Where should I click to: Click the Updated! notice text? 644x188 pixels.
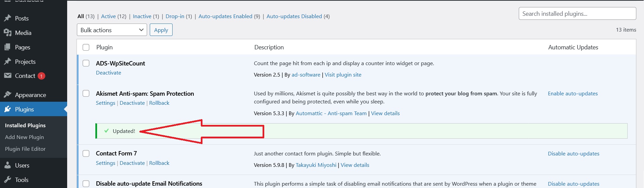point(124,131)
